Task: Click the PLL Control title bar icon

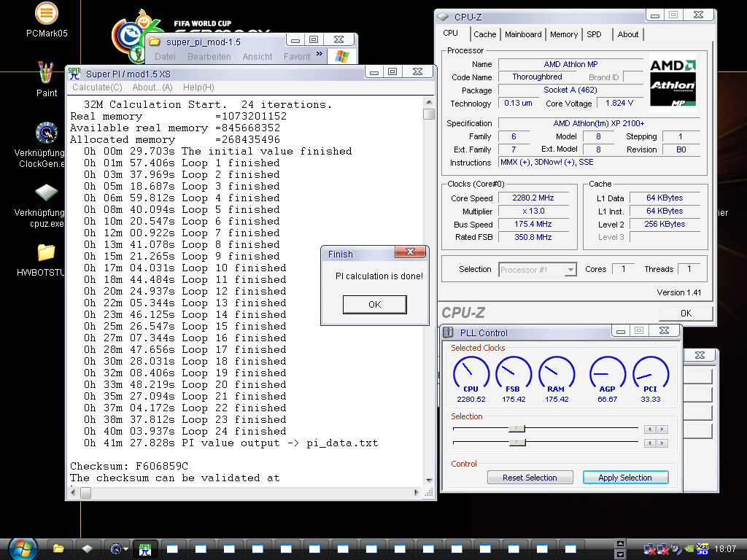Action: pyautogui.click(x=449, y=332)
